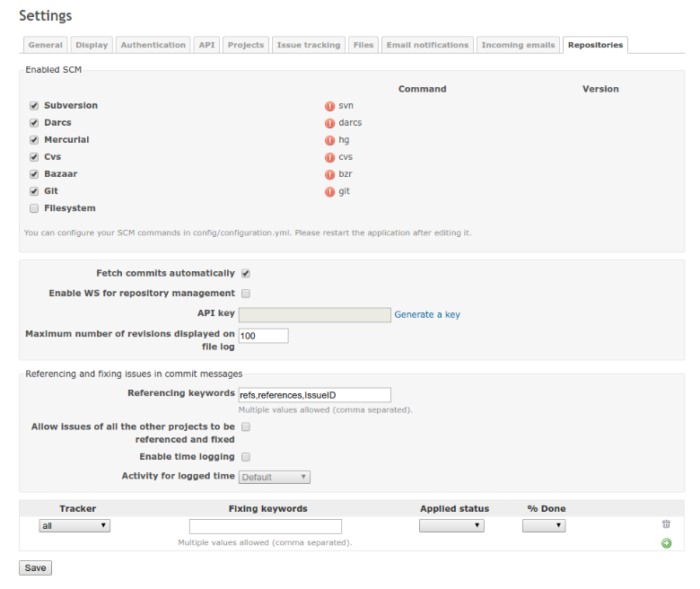The image size is (700, 589).
Task: Click the warning icon next to bzr
Action: click(329, 174)
